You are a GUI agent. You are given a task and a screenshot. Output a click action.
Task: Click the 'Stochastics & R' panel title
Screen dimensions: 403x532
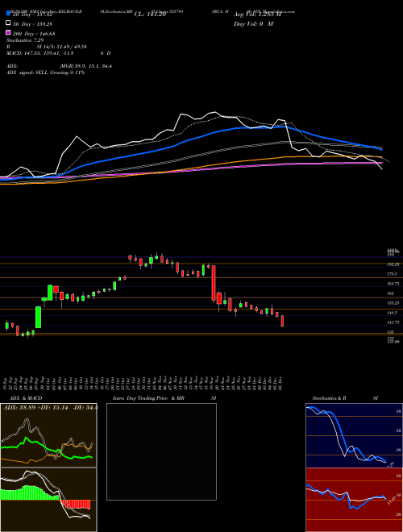pos(330,398)
